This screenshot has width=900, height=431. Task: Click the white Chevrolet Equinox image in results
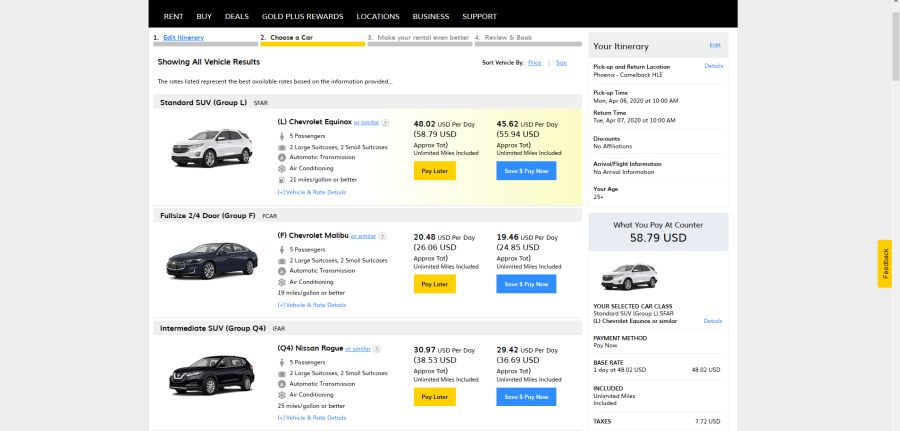click(212, 147)
